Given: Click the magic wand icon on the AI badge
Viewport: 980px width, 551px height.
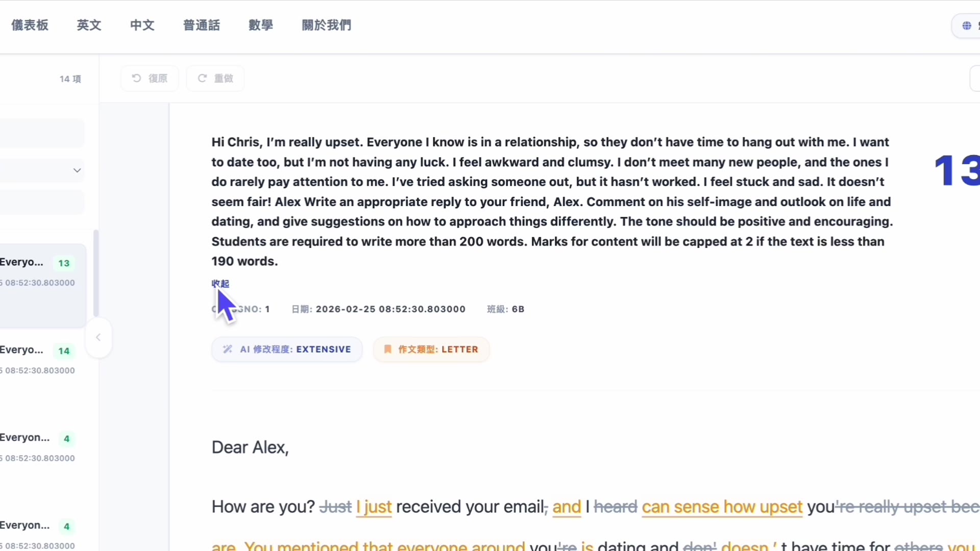Looking at the screenshot, I should tap(227, 349).
